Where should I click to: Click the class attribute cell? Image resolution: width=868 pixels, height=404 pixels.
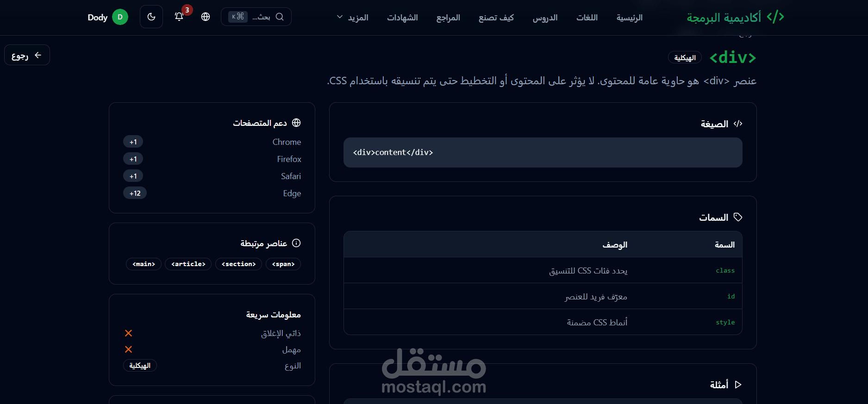pyautogui.click(x=725, y=270)
